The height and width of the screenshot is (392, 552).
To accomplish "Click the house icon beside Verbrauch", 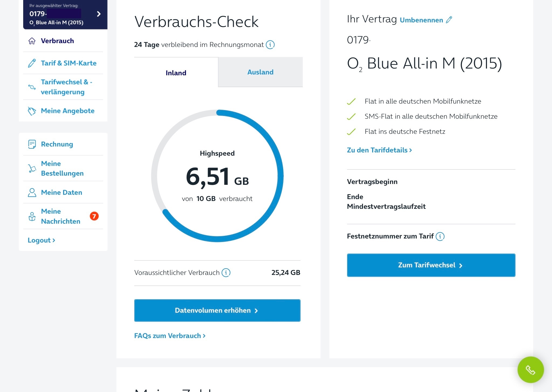I will (32, 41).
